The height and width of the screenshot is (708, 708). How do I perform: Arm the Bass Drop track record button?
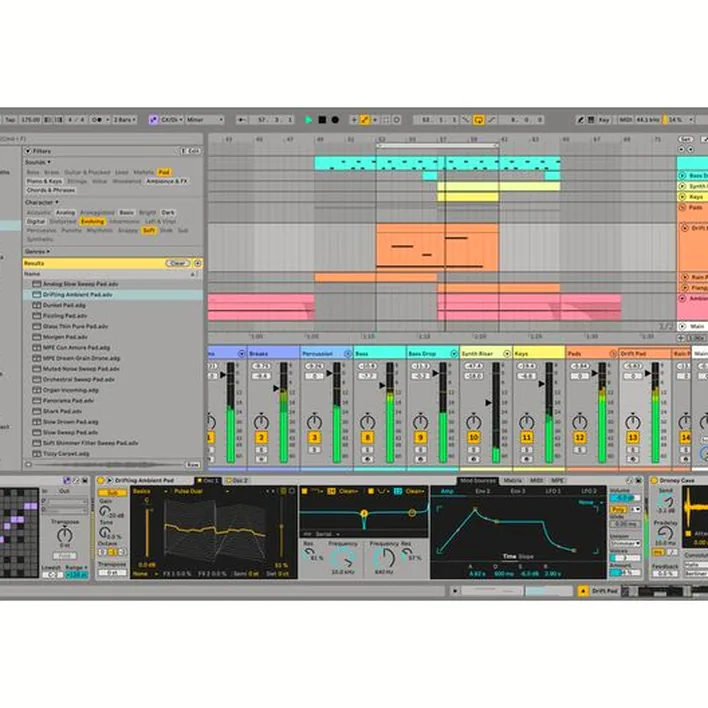click(x=420, y=459)
